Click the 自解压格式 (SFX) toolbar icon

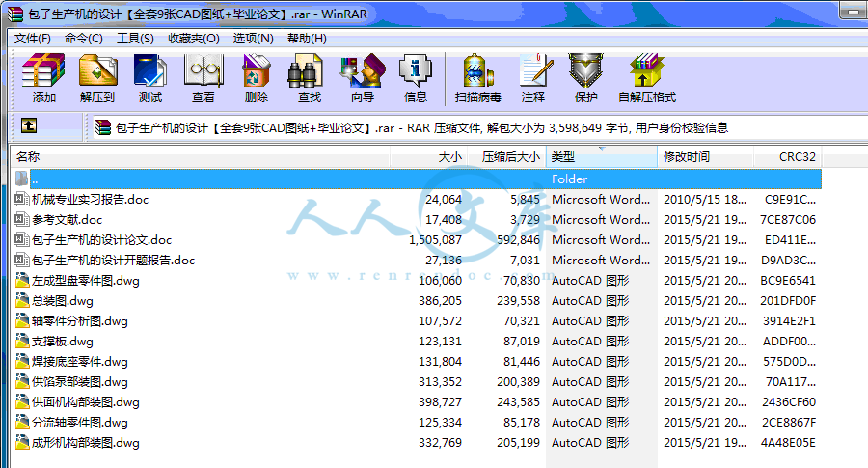coord(646,70)
